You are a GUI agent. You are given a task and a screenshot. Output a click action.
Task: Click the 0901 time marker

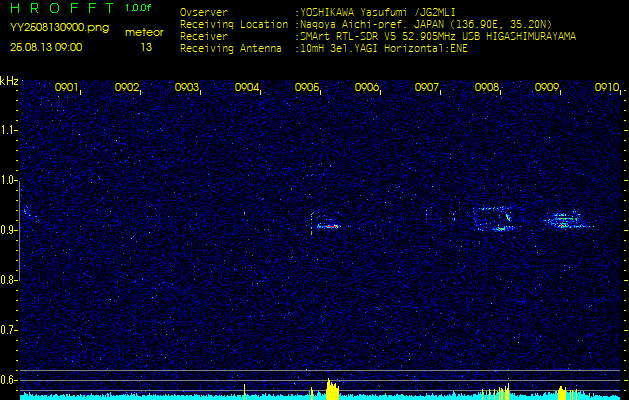pos(66,87)
